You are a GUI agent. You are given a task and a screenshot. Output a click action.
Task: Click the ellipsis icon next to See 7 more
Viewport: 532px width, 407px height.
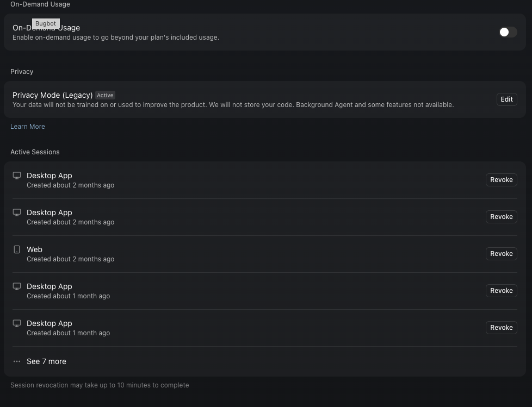[17, 361]
